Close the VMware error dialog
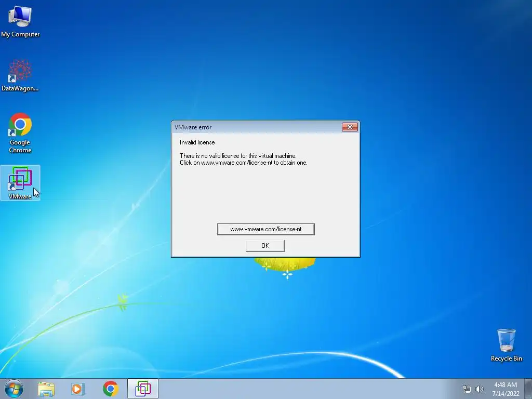This screenshot has width=532, height=399. (350, 127)
